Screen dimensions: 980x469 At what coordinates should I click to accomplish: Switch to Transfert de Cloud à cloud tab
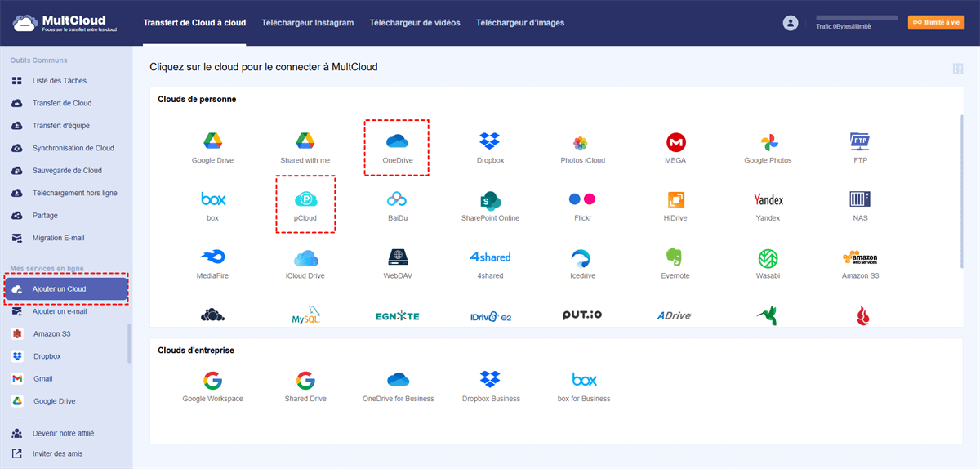click(x=194, y=23)
